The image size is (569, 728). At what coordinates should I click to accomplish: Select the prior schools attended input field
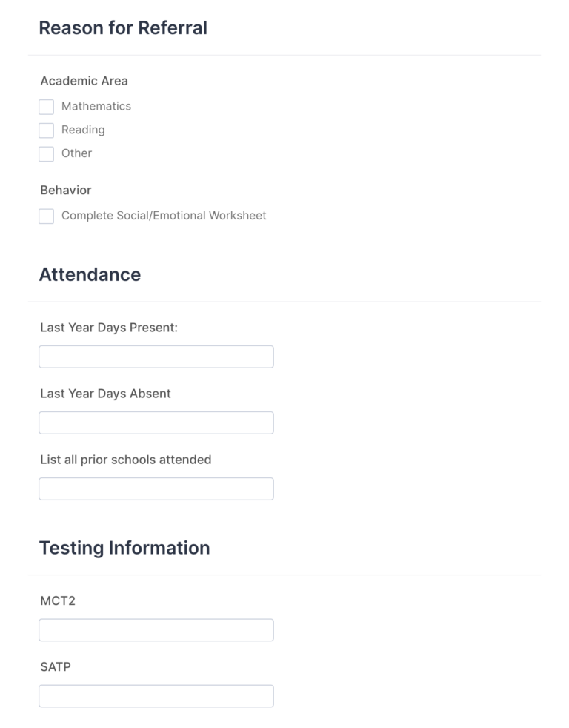[x=156, y=489]
